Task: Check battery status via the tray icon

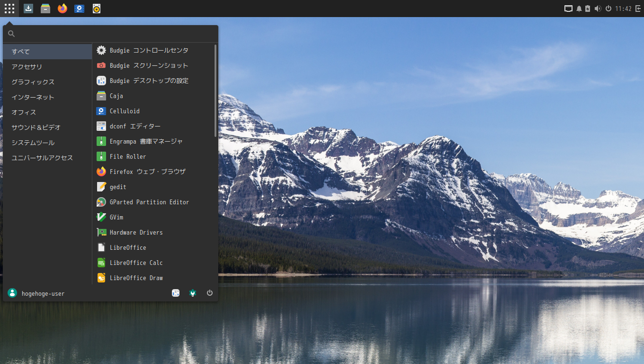Action: click(588, 8)
